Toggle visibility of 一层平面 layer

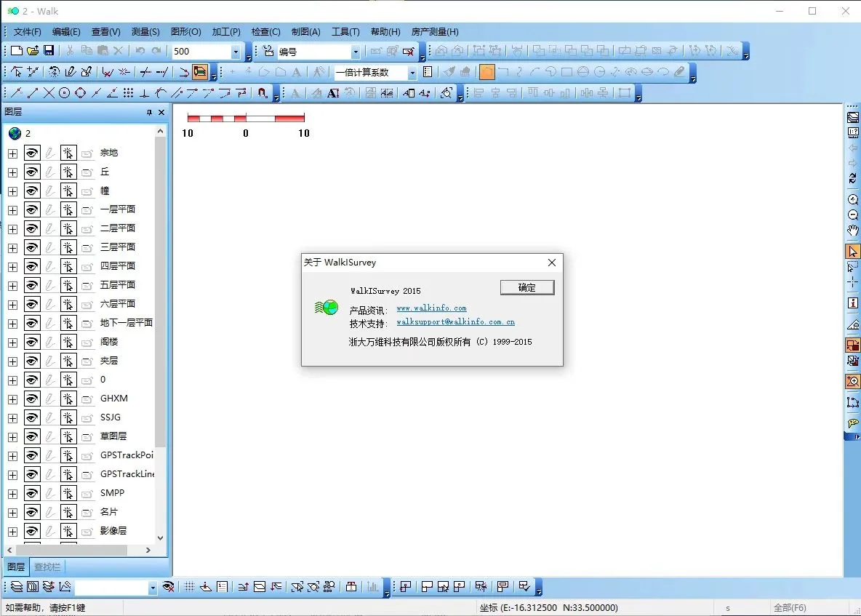pyautogui.click(x=32, y=209)
